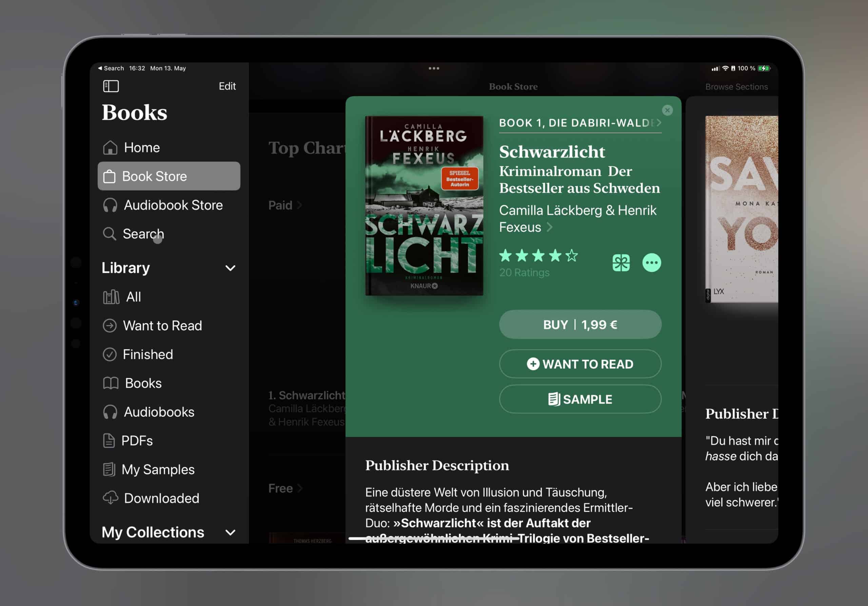Viewport: 868px width, 606px height.
Task: Click the Search magnifier icon
Action: coord(109,234)
